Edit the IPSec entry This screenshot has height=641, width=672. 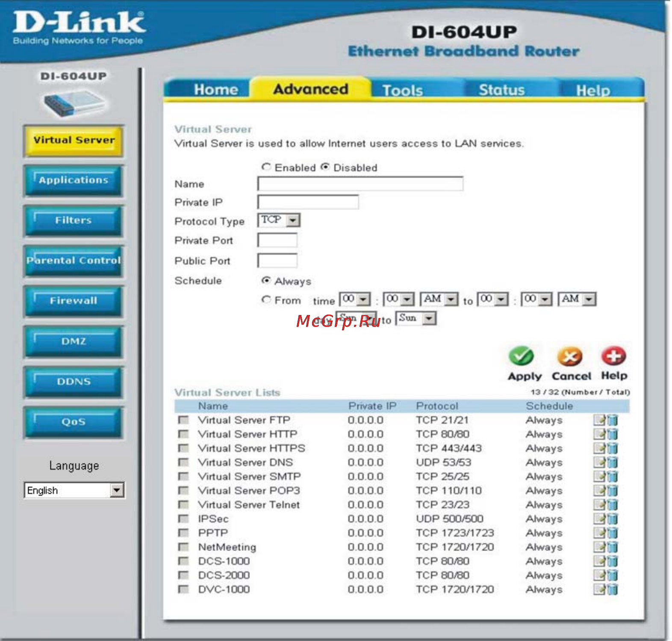(600, 519)
